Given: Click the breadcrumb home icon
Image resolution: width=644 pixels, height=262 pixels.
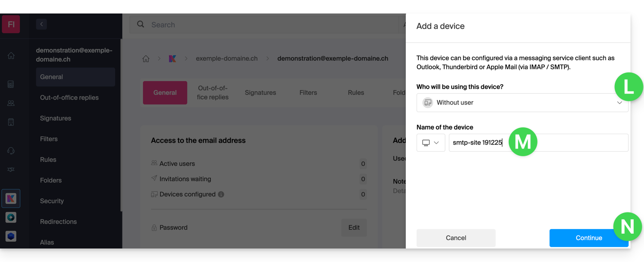Looking at the screenshot, I should pyautogui.click(x=146, y=59).
